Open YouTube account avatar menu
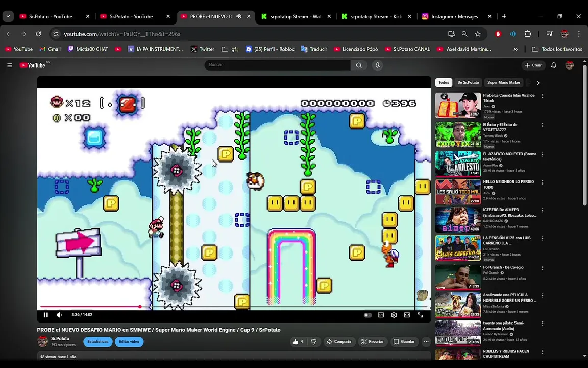 click(570, 65)
